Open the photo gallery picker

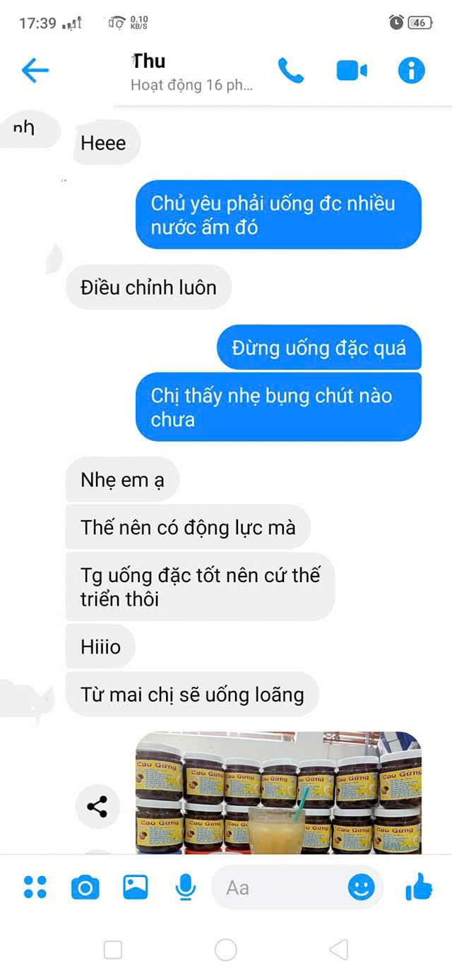click(136, 887)
